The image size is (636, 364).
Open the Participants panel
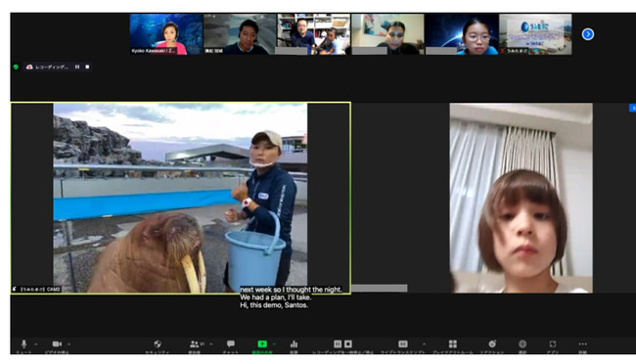tap(195, 344)
